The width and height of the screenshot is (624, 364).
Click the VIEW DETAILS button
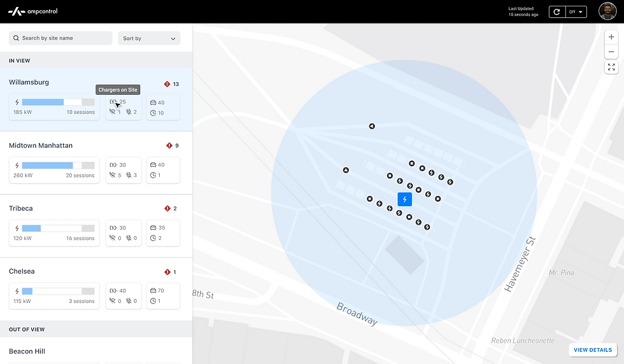pyautogui.click(x=593, y=350)
